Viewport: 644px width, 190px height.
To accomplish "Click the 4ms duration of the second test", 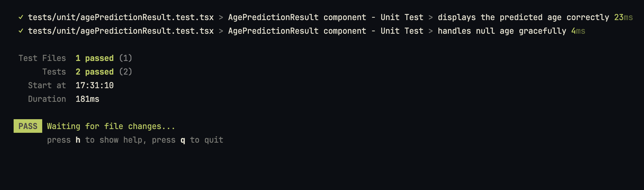I will point(578,31).
